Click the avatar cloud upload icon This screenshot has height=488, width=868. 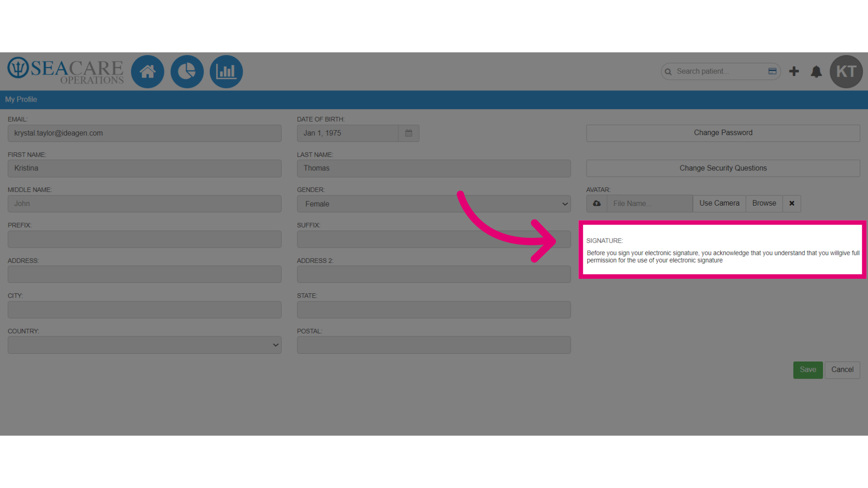[x=597, y=203]
